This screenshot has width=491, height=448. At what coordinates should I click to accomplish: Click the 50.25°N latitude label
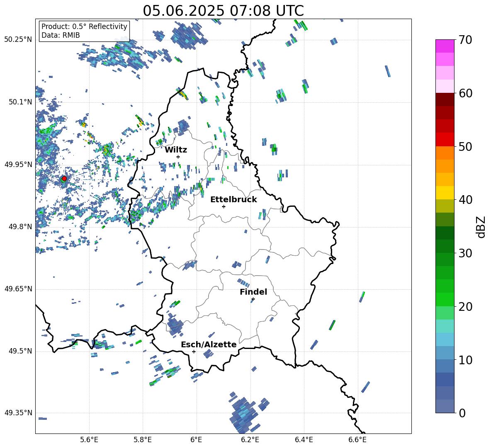[x=18, y=40]
